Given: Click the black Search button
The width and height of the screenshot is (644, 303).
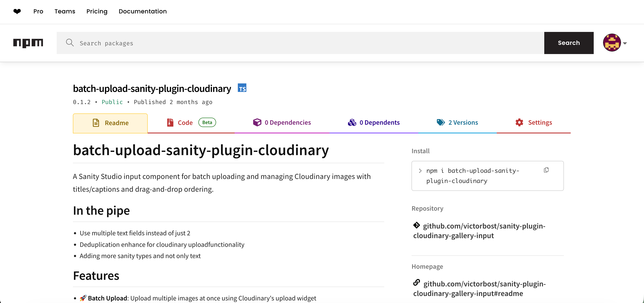Looking at the screenshot, I should tap(569, 43).
